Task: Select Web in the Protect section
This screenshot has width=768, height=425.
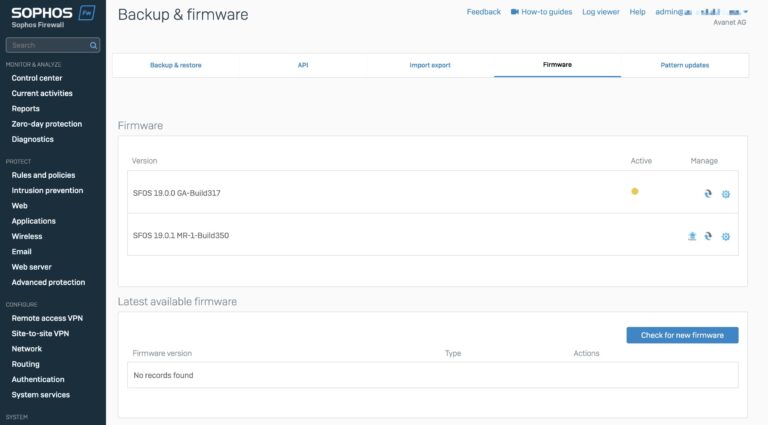Action: [19, 206]
